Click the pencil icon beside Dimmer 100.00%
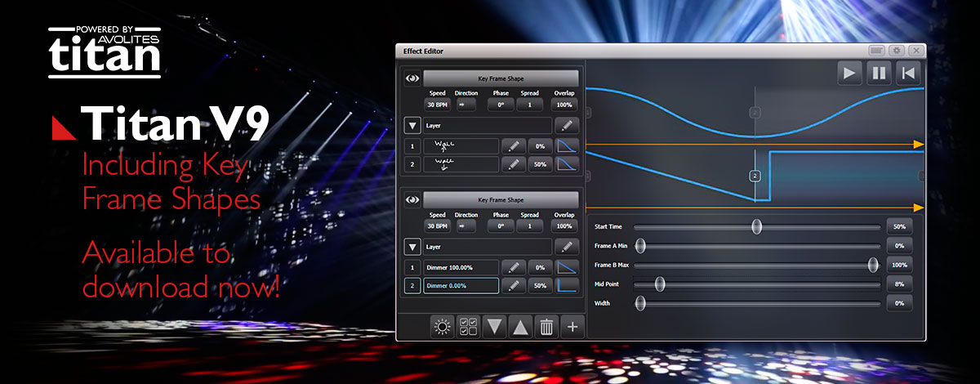This screenshot has width=980, height=384. click(x=514, y=267)
